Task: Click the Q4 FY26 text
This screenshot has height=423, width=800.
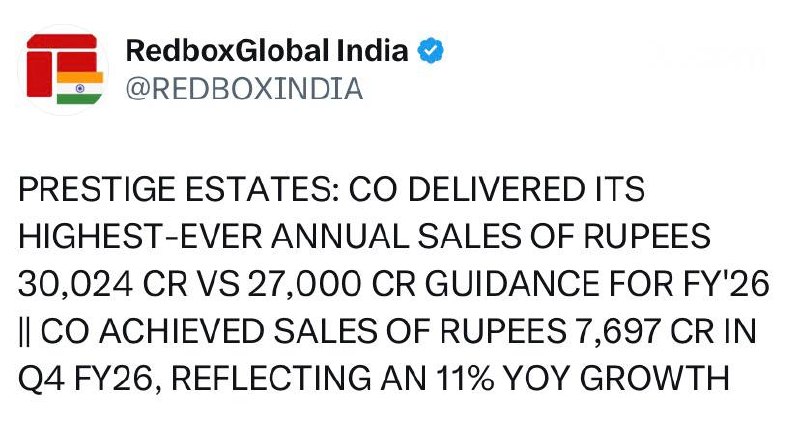Action: 81,380
